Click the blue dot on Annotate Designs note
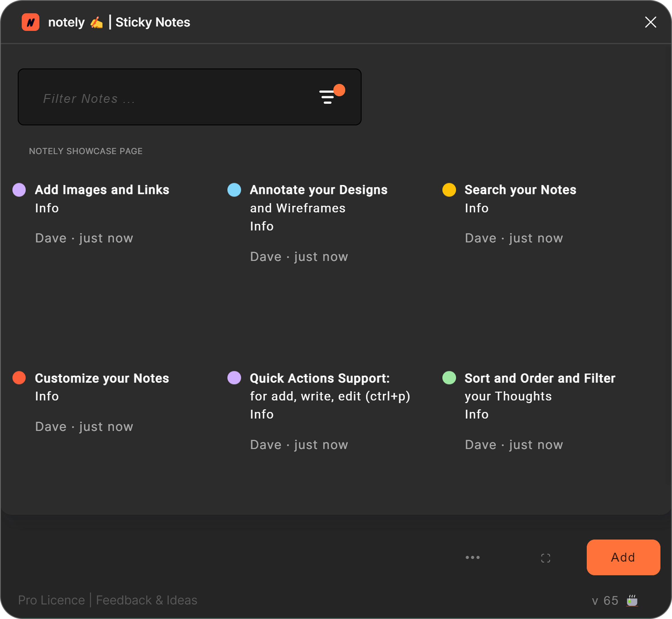 [x=234, y=190]
